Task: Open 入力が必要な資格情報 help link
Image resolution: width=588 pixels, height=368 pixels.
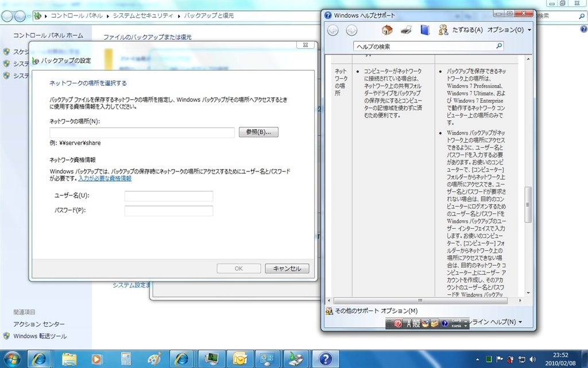Action: pos(105,178)
